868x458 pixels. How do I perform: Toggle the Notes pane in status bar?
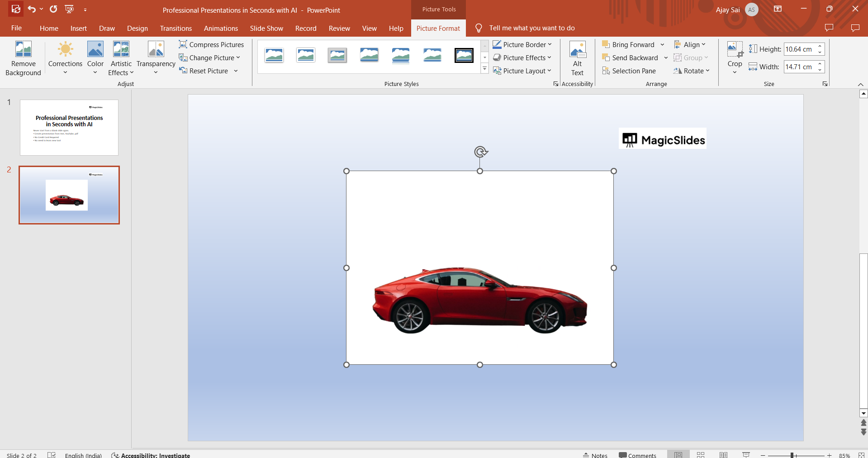click(595, 455)
